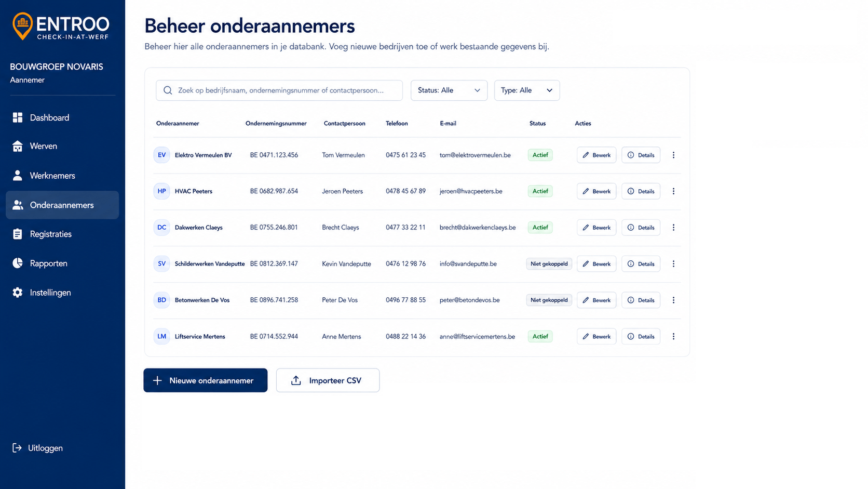
Task: Log out with Uitloggen
Action: [x=37, y=448]
